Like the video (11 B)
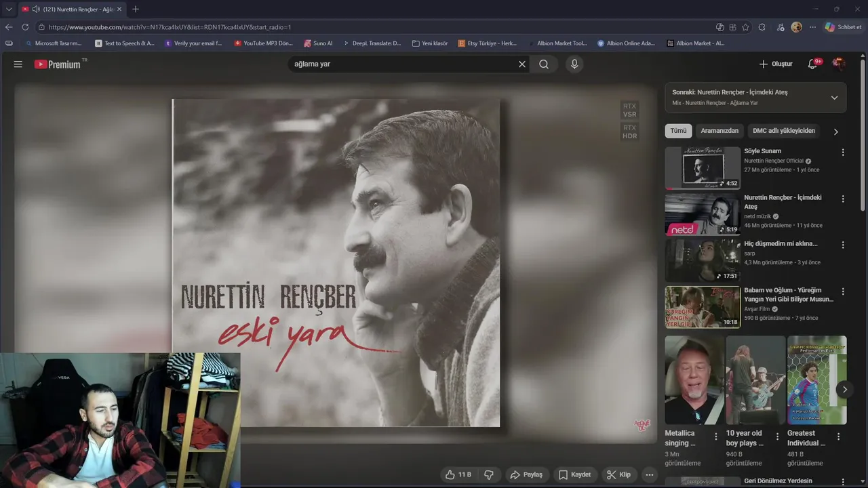The width and height of the screenshot is (868, 488). [x=458, y=474]
